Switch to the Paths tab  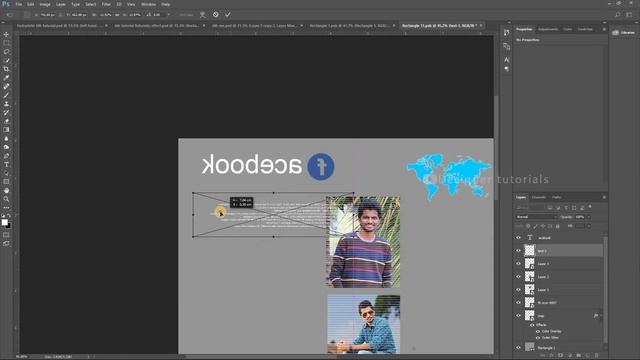(556, 197)
